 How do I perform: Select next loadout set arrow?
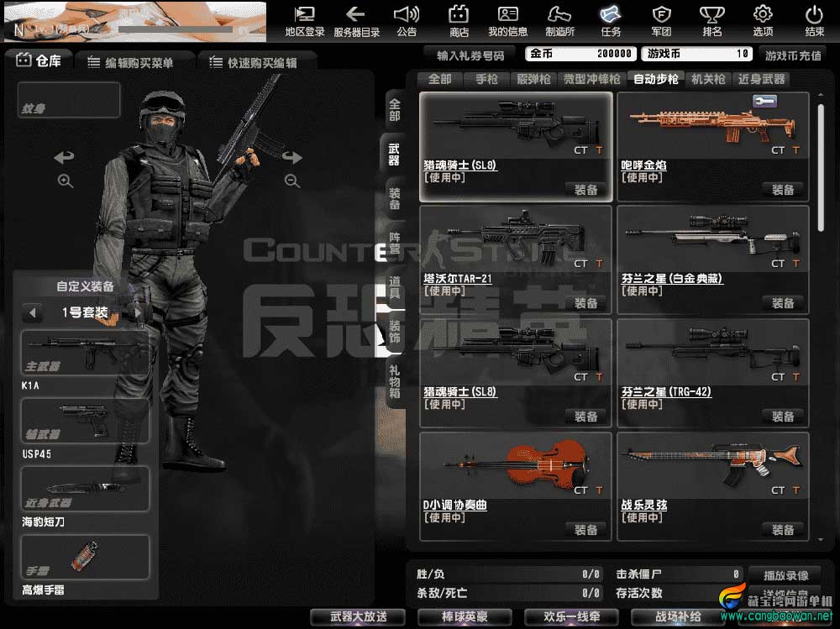pos(137,312)
